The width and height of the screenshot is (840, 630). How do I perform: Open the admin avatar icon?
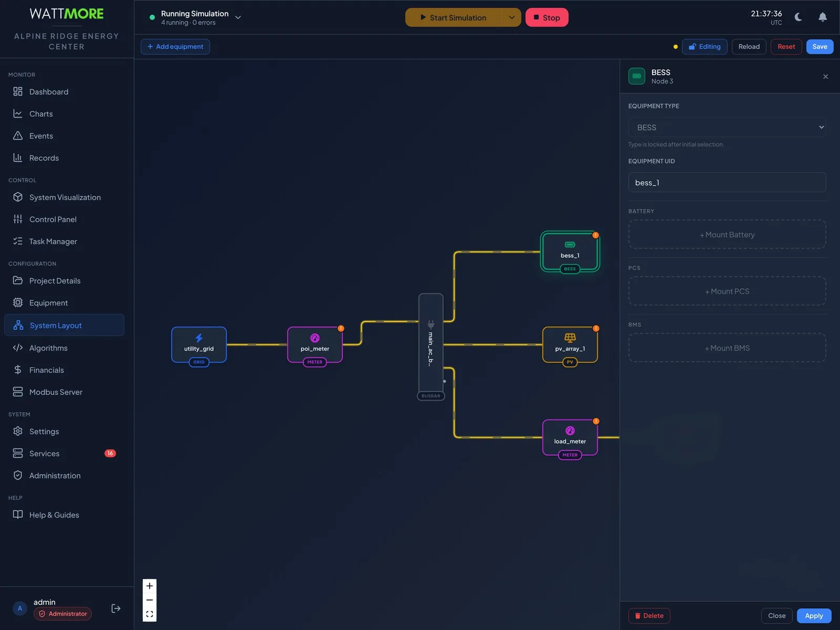coord(20,608)
